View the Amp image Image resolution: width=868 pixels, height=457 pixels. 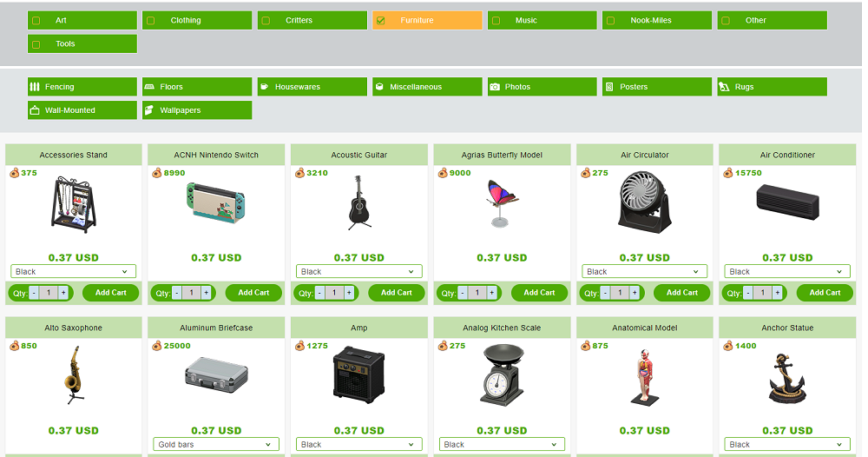[x=359, y=375]
